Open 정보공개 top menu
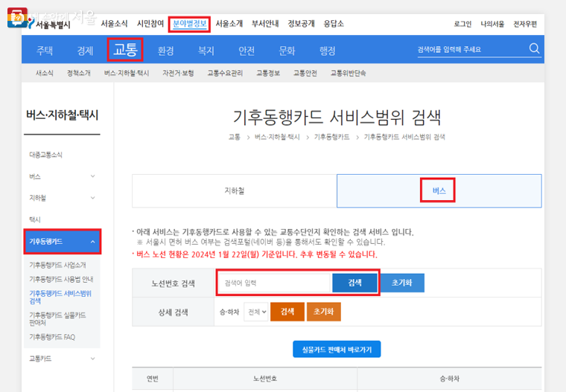This screenshot has height=392, width=566. point(301,24)
